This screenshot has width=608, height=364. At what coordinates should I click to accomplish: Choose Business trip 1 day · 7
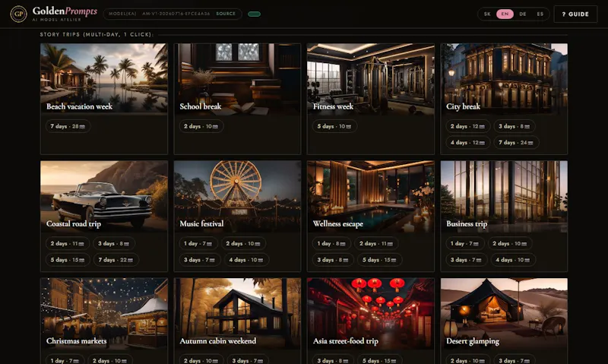click(465, 243)
